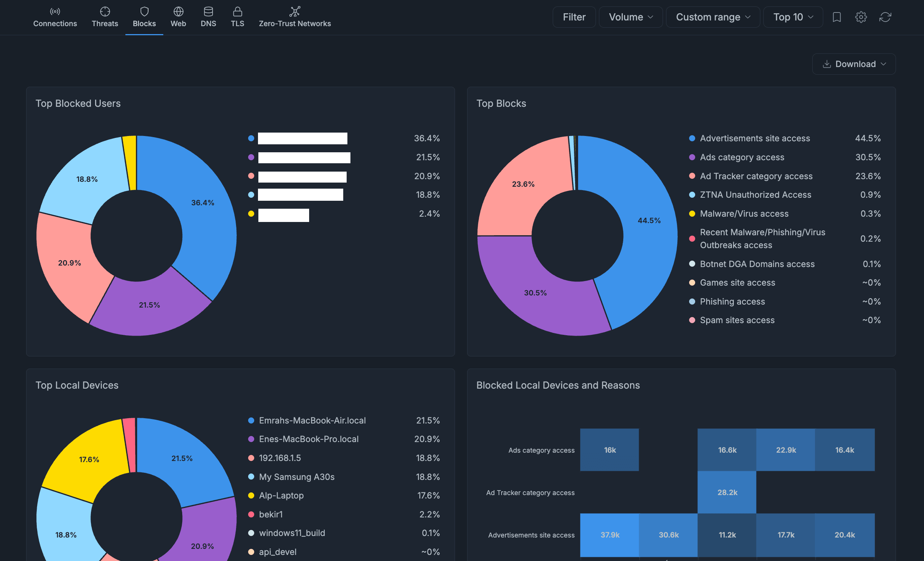Click the Filter button
924x561 pixels.
tap(574, 17)
